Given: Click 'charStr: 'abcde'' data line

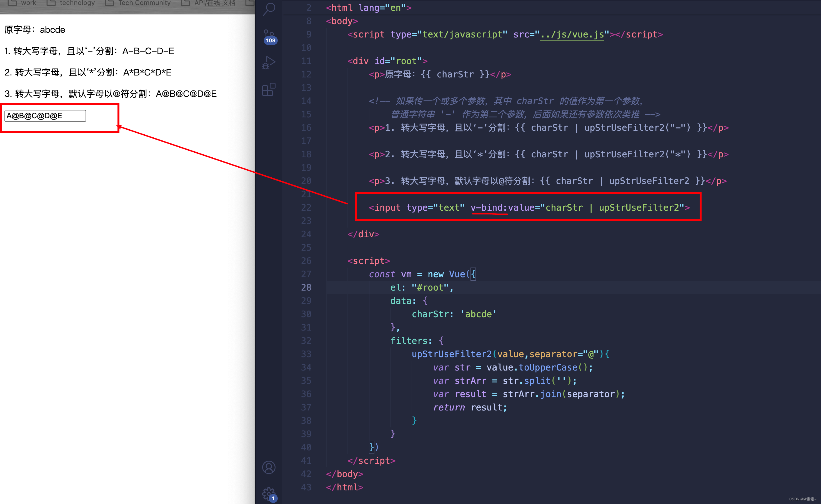Looking at the screenshot, I should coord(454,314).
